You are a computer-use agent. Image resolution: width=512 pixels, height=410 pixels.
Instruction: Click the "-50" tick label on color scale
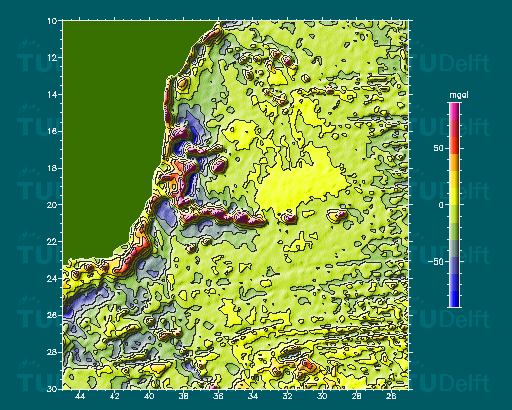[x=436, y=262]
